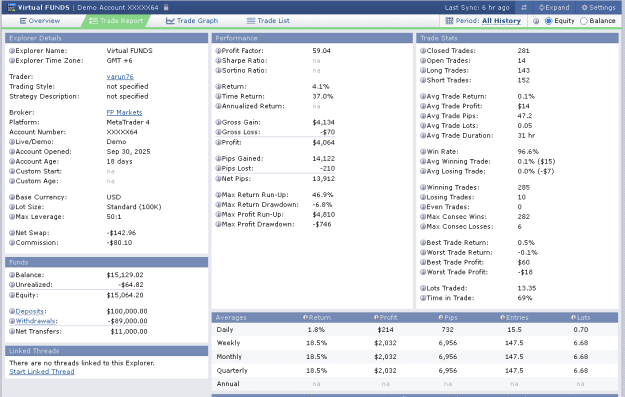Click the Quarterly row label in Averages
This screenshot has width=625, height=397.
point(232,370)
